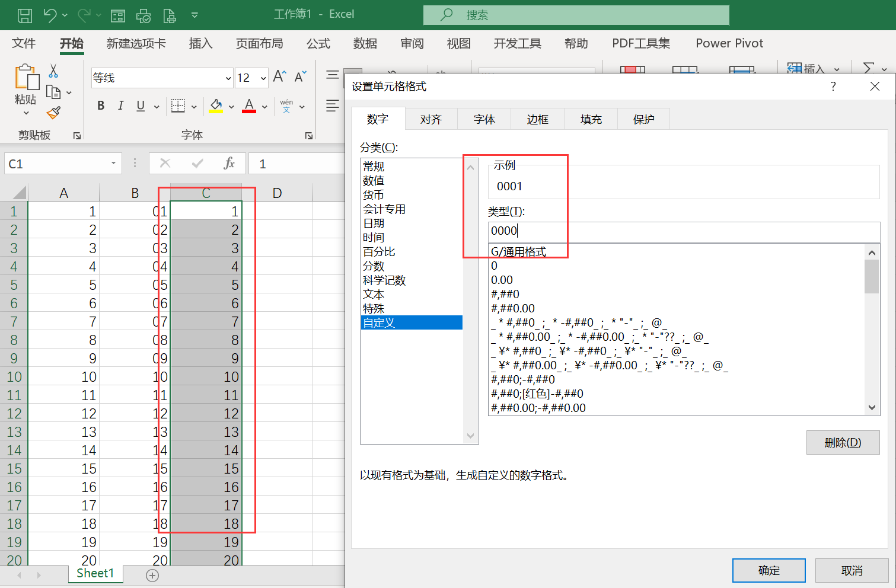Toggle Bold formatting
Screen dimensions: 896x588
[101, 106]
